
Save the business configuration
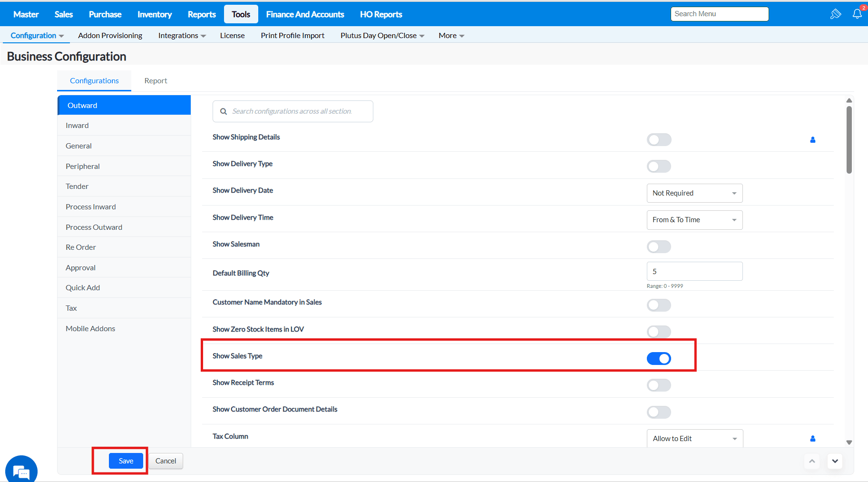point(126,461)
